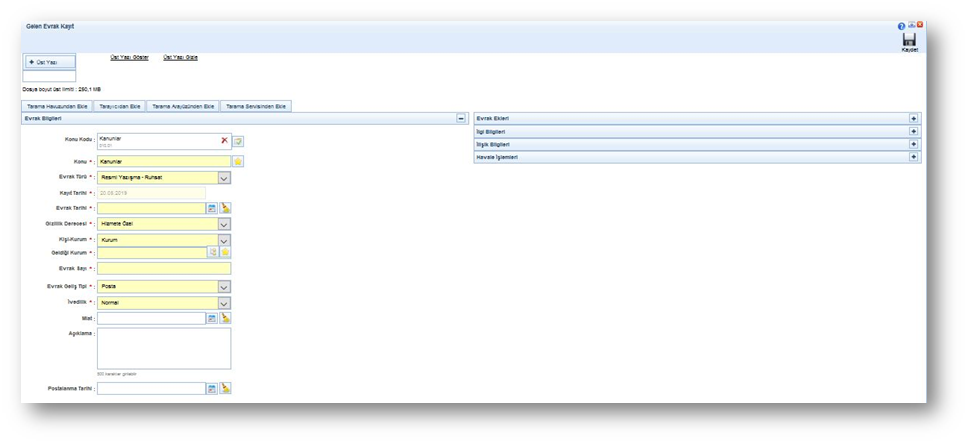Click the Kaydet save icon
This screenshot has height=445, width=969.
point(909,39)
